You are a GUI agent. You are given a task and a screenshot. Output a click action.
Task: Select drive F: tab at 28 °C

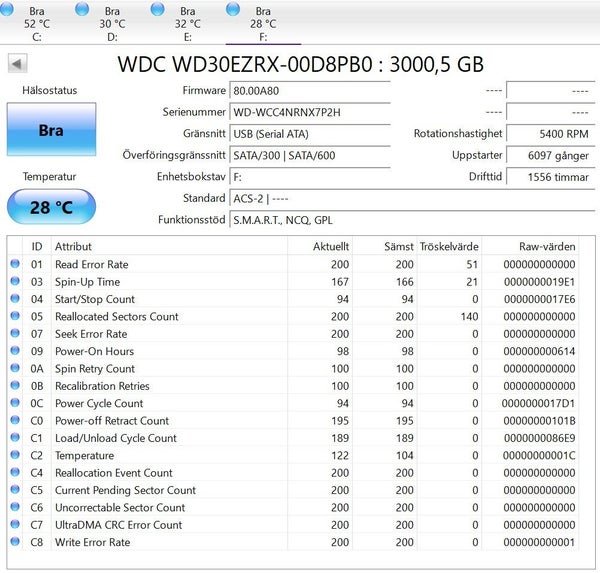pos(263,23)
